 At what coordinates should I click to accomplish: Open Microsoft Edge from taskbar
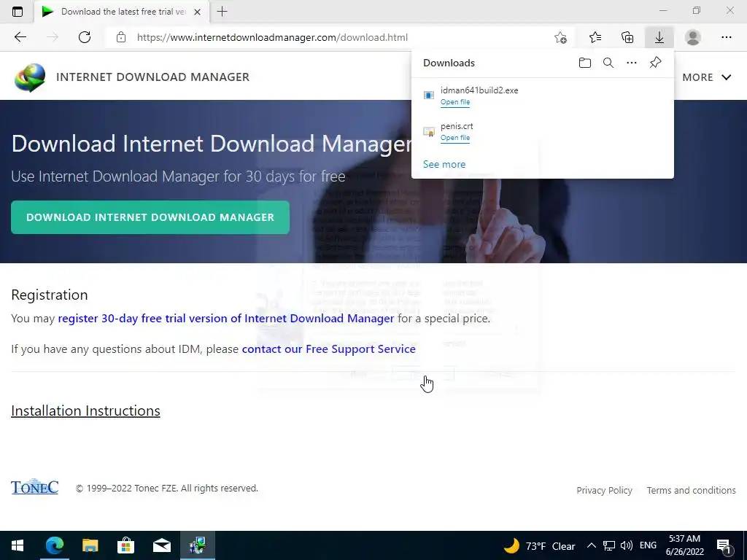(x=54, y=545)
